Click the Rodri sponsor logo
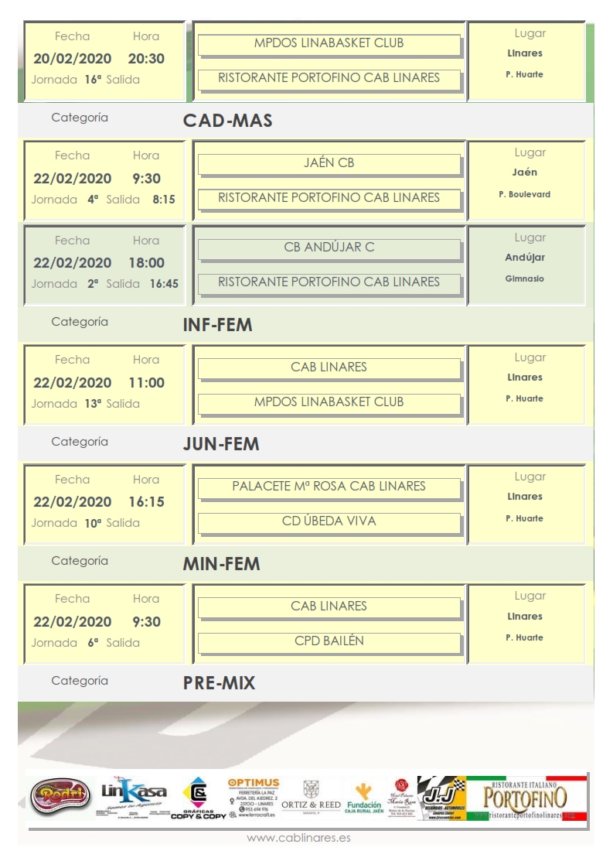 coord(60,797)
